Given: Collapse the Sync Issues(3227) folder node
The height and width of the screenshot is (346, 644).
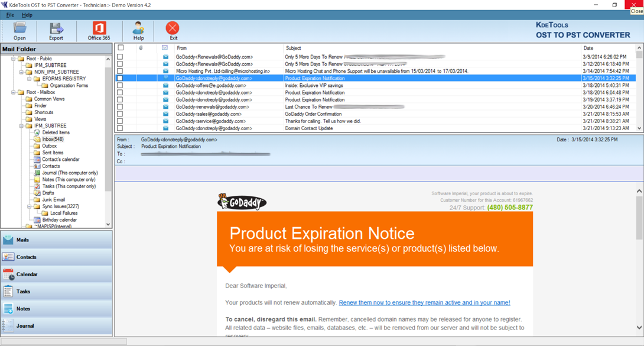Looking at the screenshot, I should 30,206.
